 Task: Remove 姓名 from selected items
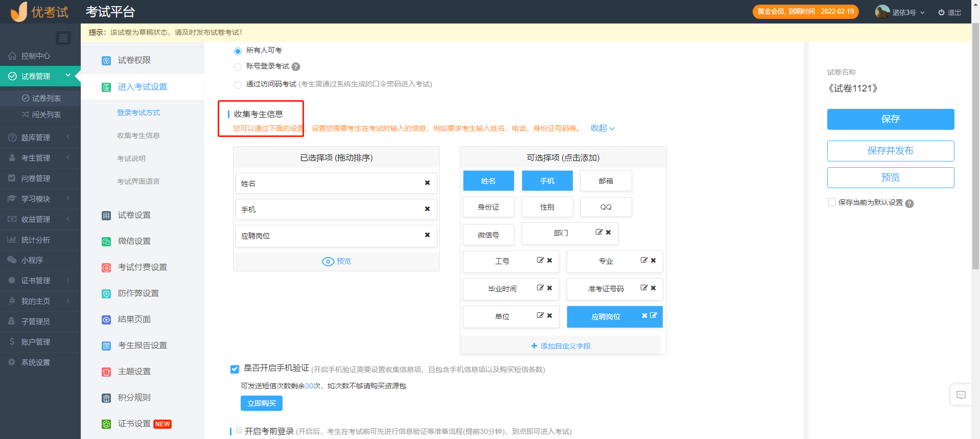427,183
